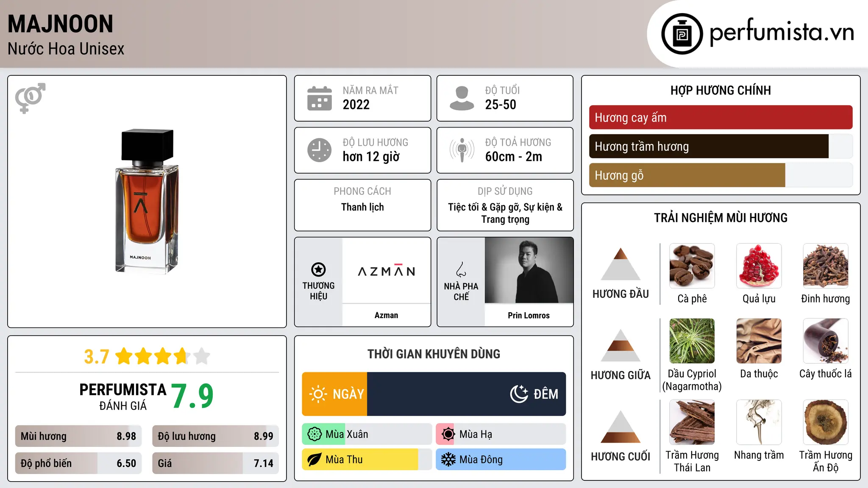The width and height of the screenshot is (868, 488).
Task: Click the style value Thanh lịch
Action: point(362,207)
